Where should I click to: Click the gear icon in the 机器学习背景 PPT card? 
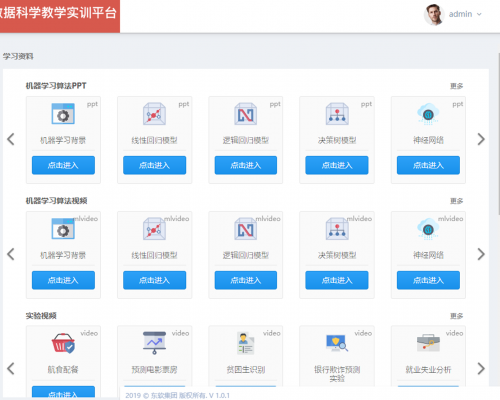coord(63,114)
